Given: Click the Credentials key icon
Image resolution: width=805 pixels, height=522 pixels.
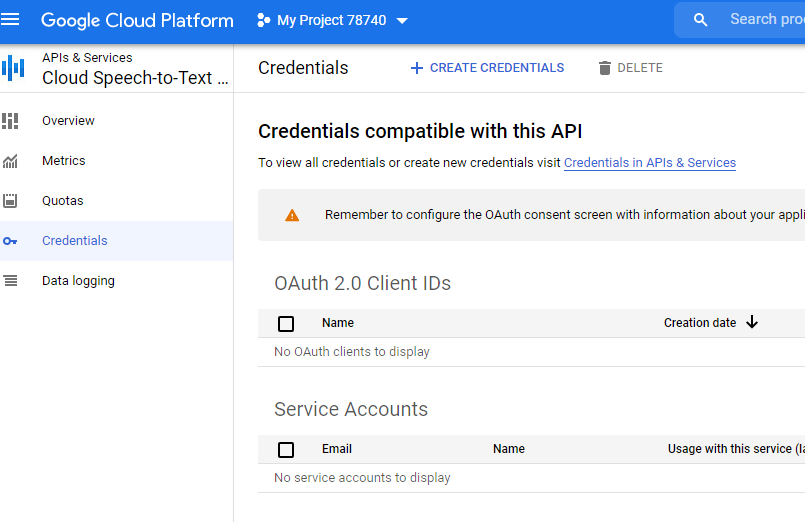Looking at the screenshot, I should point(10,241).
